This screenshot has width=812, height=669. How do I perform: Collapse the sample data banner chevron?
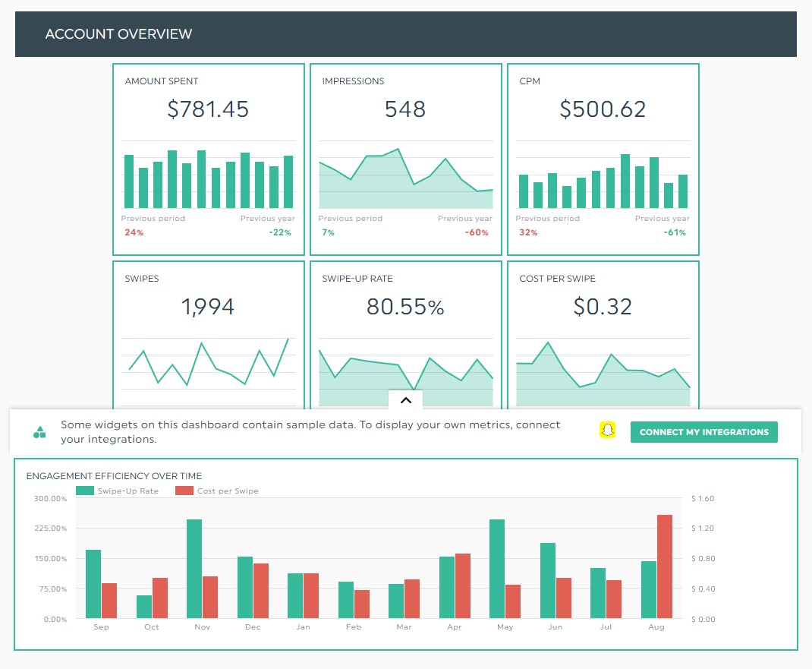tap(406, 400)
